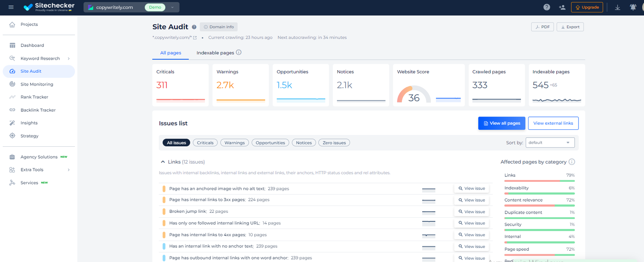Expand the Keyword Research submenu arrow
644x262 pixels.
click(69, 58)
